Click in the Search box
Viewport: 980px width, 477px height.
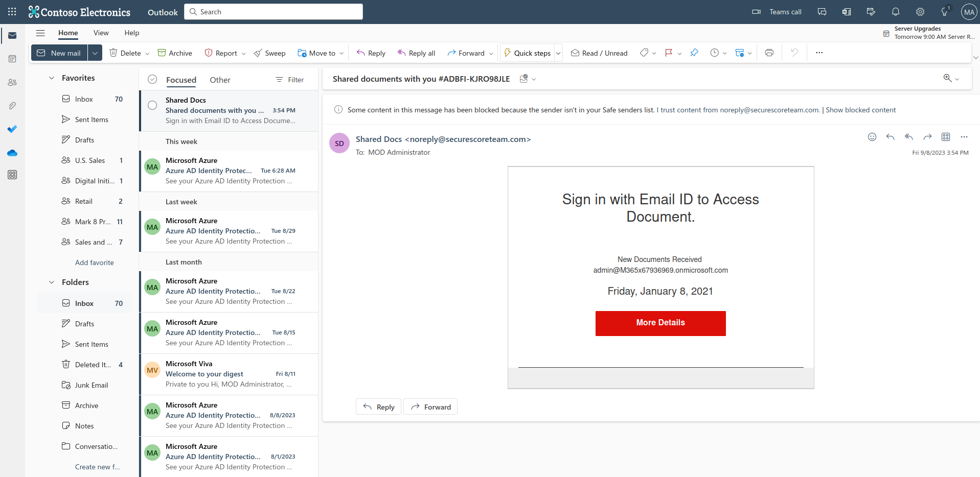click(274, 12)
